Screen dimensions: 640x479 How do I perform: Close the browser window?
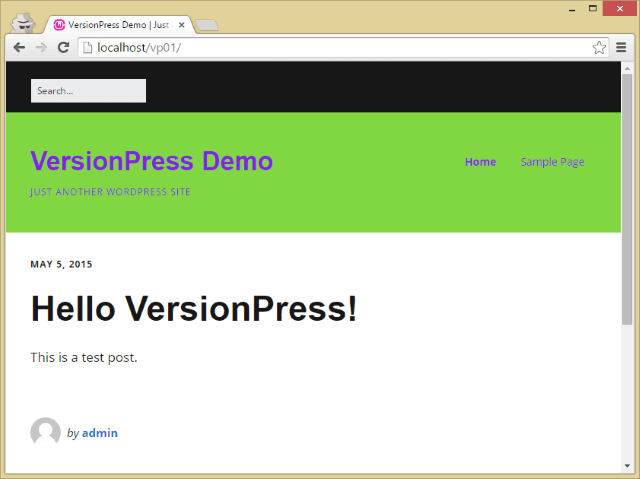coord(620,9)
